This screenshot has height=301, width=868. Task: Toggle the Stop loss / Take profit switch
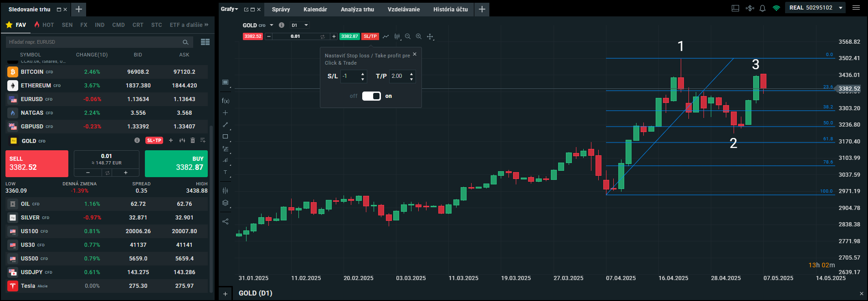click(x=371, y=96)
